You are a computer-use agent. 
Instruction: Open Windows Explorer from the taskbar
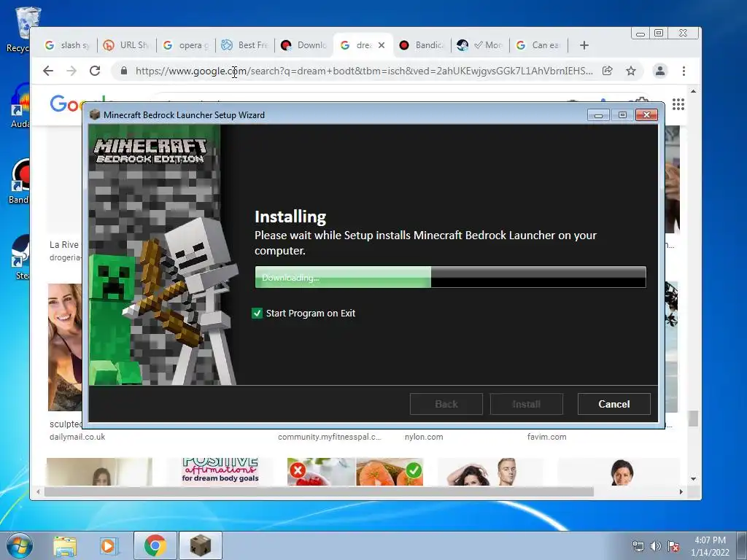[64, 545]
